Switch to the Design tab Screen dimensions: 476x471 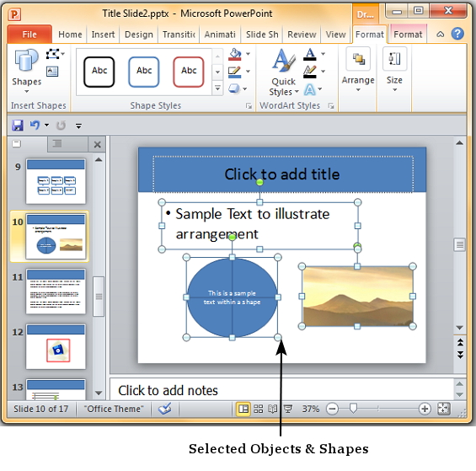click(x=139, y=35)
